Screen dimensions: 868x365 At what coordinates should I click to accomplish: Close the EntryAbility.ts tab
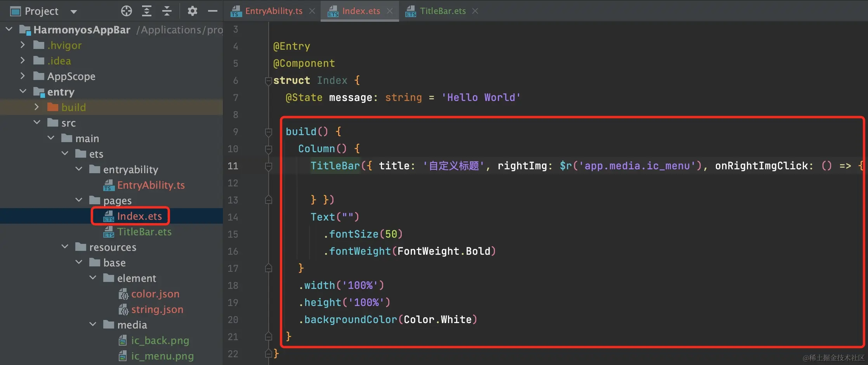[312, 11]
